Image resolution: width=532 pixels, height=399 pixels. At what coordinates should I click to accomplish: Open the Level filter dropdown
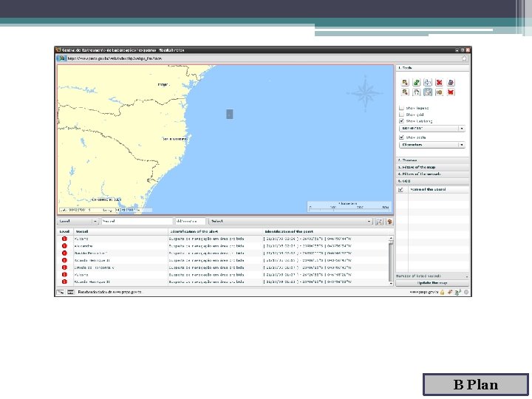pos(78,221)
